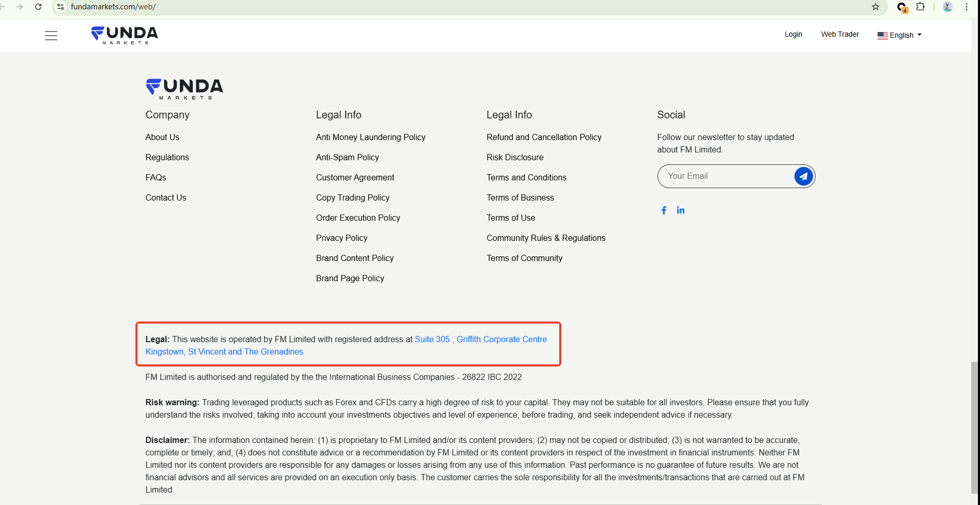Open the Brand Page Policy

pos(350,278)
